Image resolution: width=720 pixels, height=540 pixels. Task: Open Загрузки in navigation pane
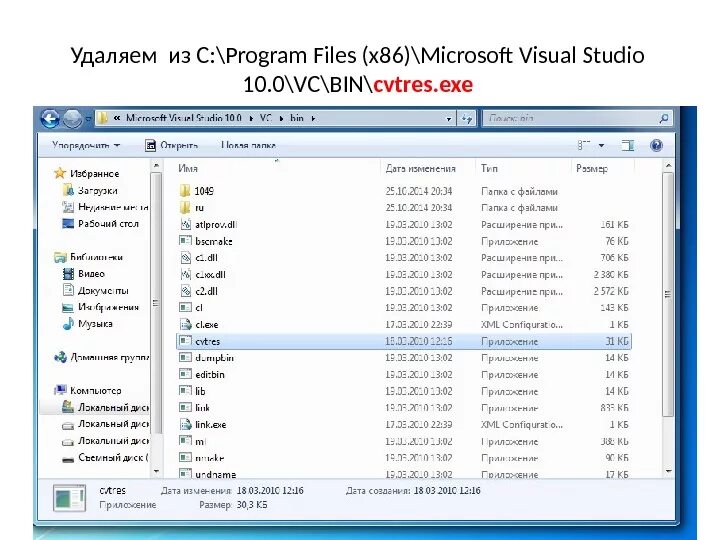97,191
